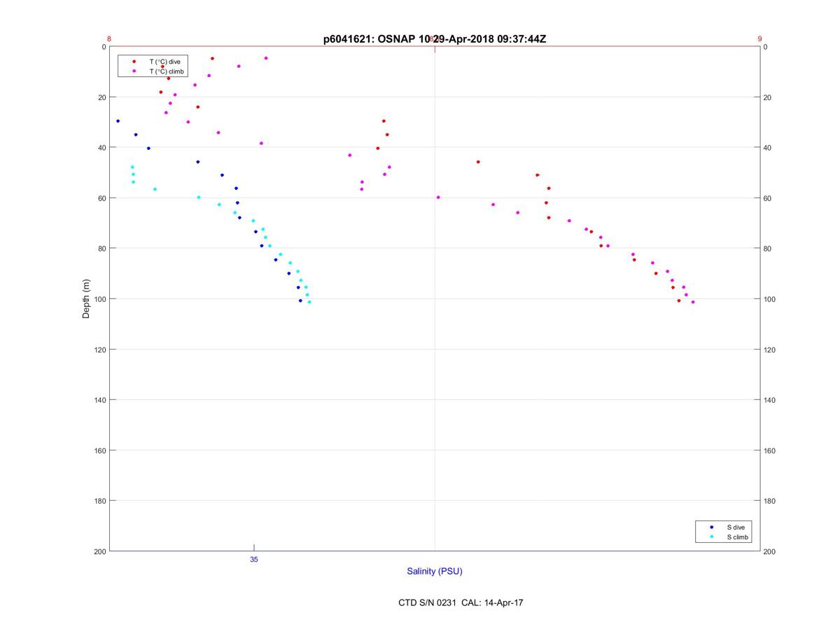The image size is (840, 620).
Task: Click left depth axis tick label 80
Action: (101, 249)
